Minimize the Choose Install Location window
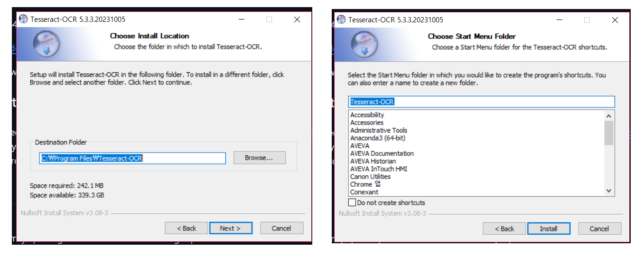This screenshot has height=258, width=644. point(241,19)
